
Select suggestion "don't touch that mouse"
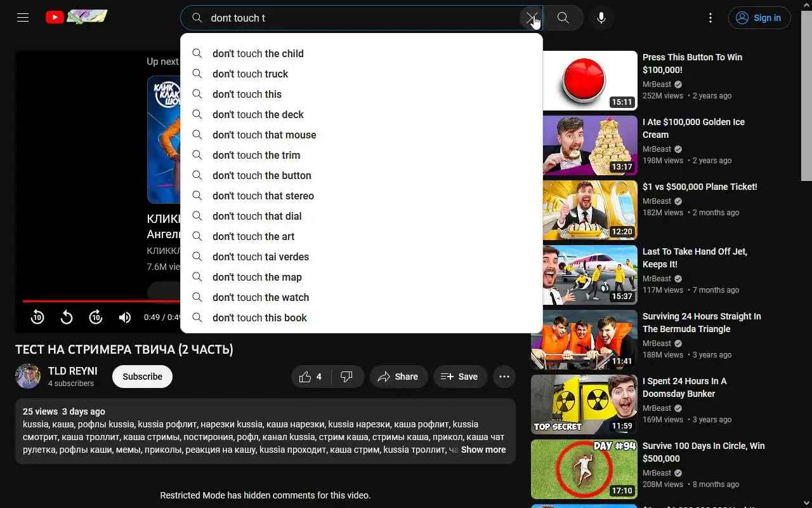tap(362, 135)
